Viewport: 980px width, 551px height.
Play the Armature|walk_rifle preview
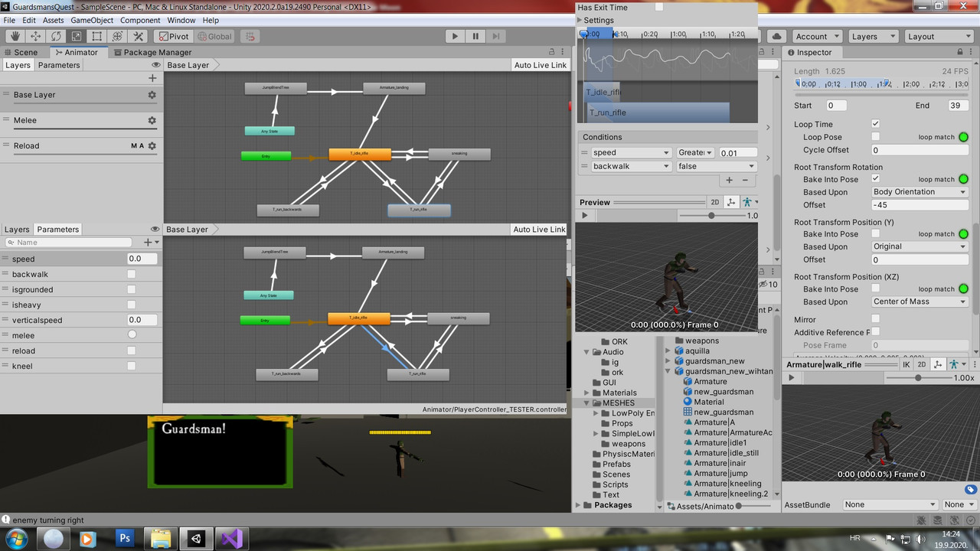[792, 378]
